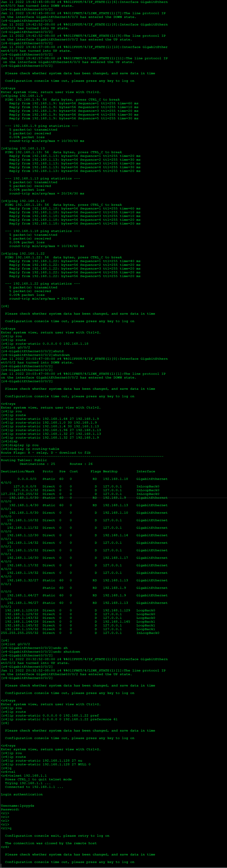Screen dimensions: 227x868
Task: Click the '192.168.1.16/30' destination entry
Action: click(23, 558)
